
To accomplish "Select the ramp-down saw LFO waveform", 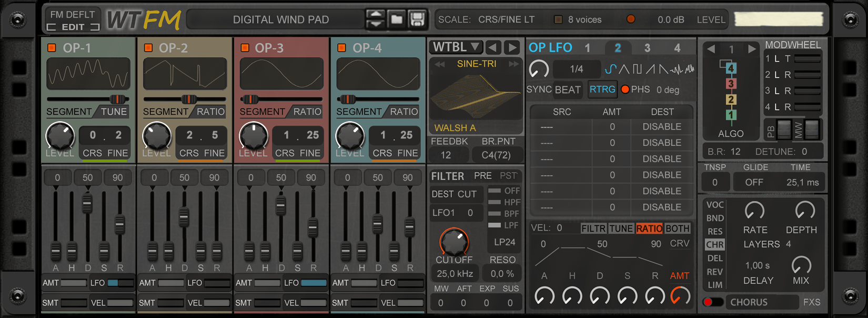I will click(663, 69).
